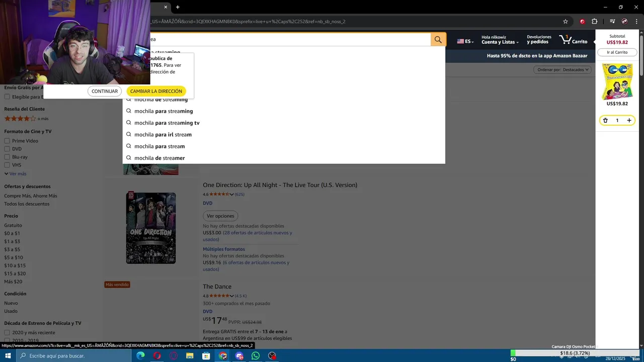
Task: Click the One Direction DVD cover thumbnail
Action: pos(151,228)
